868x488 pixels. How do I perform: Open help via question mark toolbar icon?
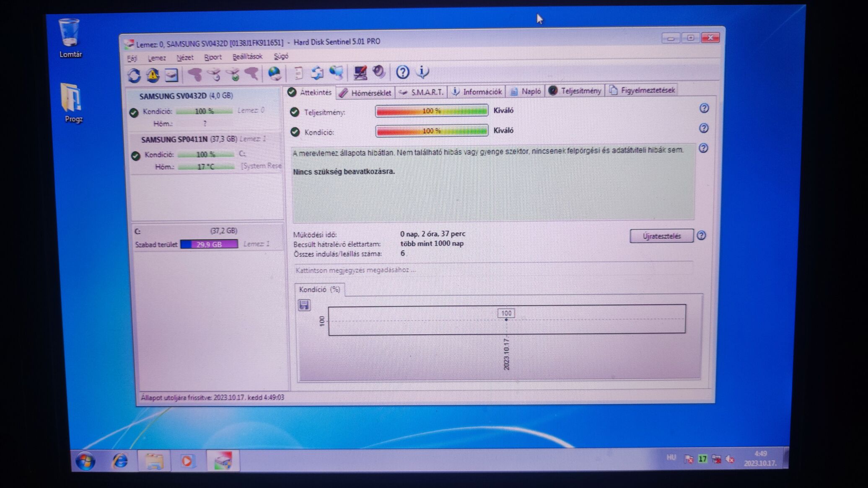pos(402,72)
